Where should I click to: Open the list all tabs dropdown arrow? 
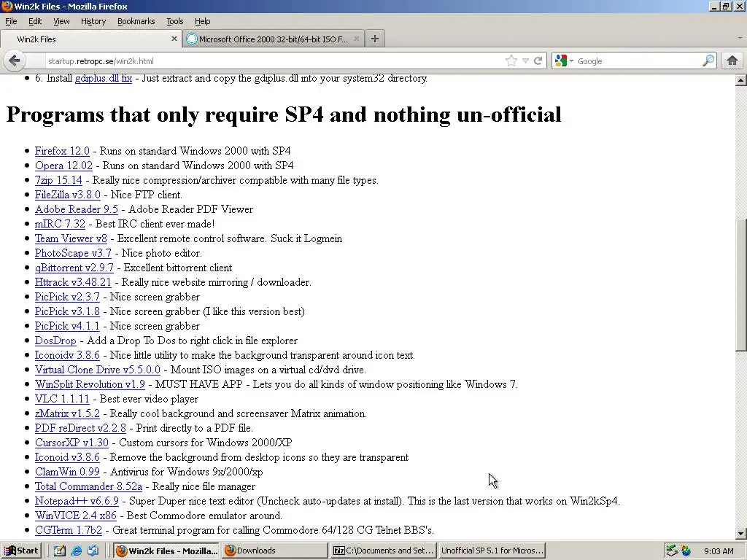tap(740, 38)
